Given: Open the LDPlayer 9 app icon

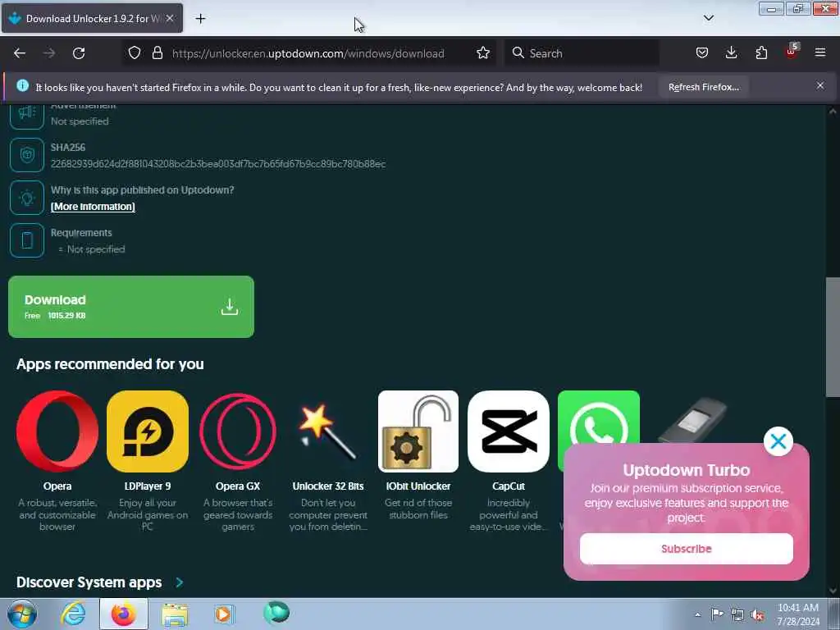Looking at the screenshot, I should tap(148, 431).
